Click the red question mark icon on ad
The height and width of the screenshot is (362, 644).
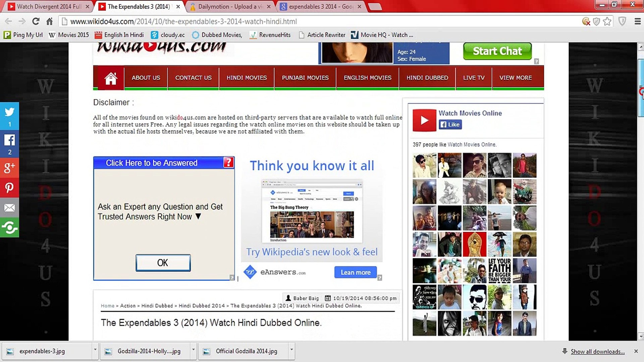pos(228,162)
